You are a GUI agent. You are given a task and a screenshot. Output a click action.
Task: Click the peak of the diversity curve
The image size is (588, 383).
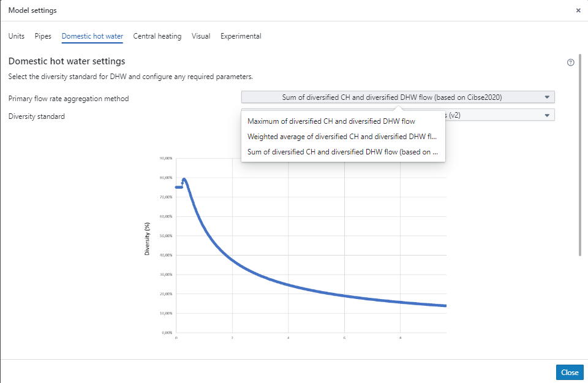pos(184,180)
